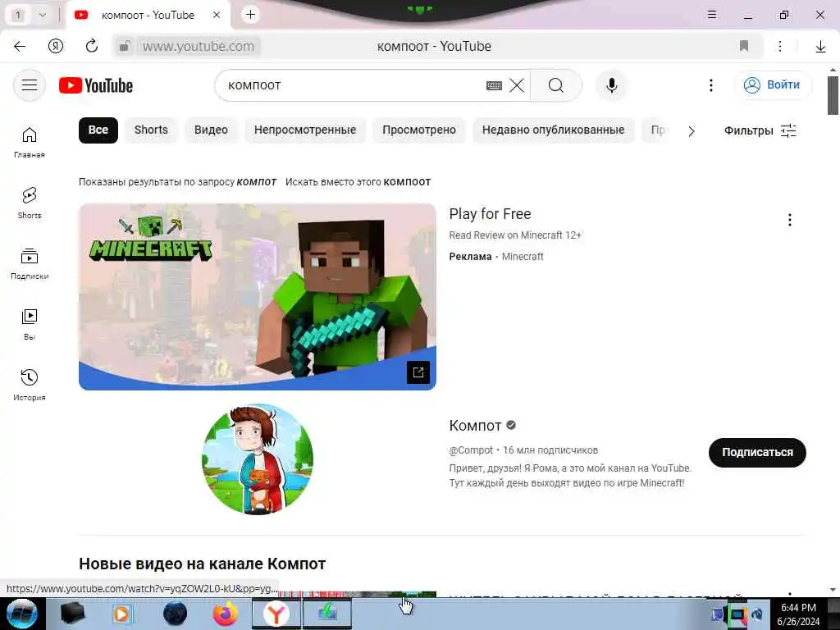
Task: Open the browser downloads panel
Action: 820,47
